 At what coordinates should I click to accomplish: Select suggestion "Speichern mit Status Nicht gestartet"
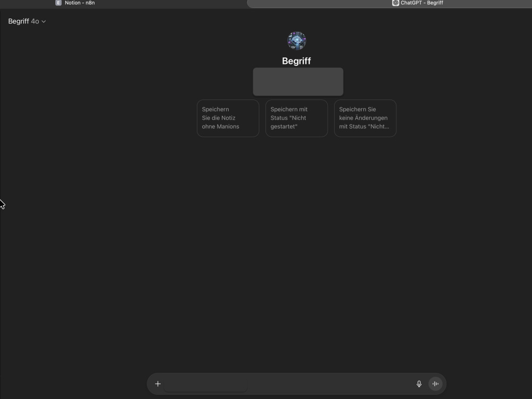[x=296, y=118]
